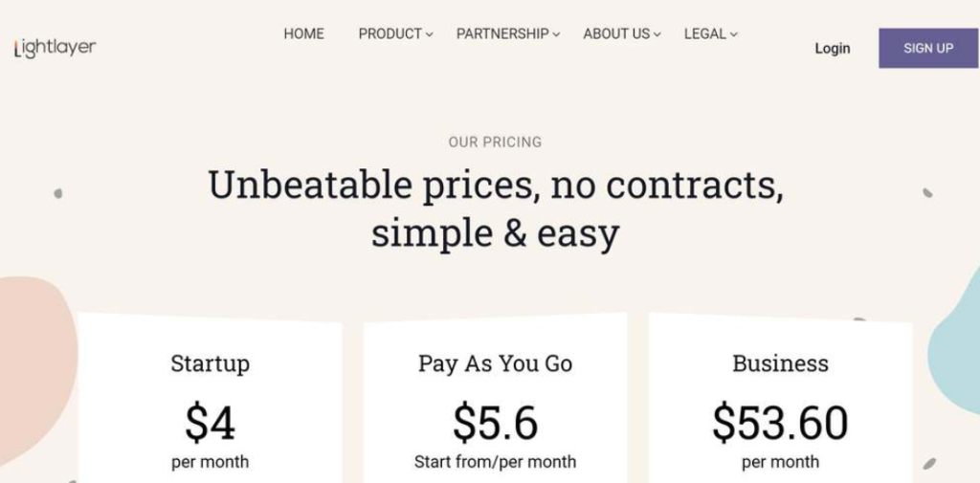Click the LEGAL menu label

click(x=704, y=33)
